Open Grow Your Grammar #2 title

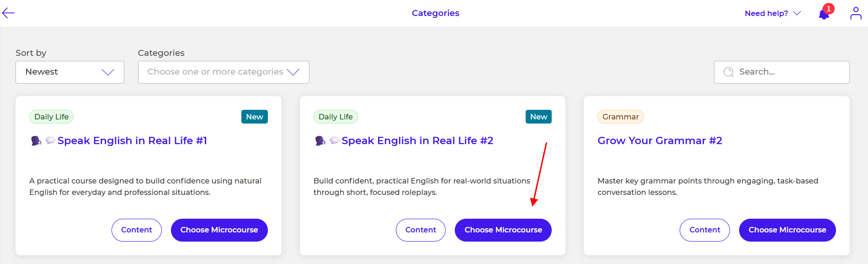tap(660, 141)
